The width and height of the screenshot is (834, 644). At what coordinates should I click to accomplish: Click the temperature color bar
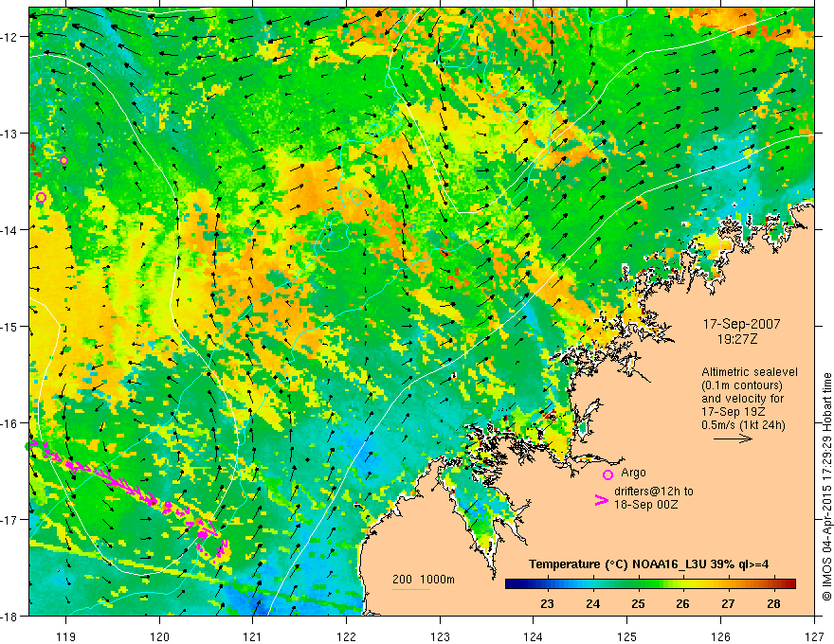(x=650, y=583)
